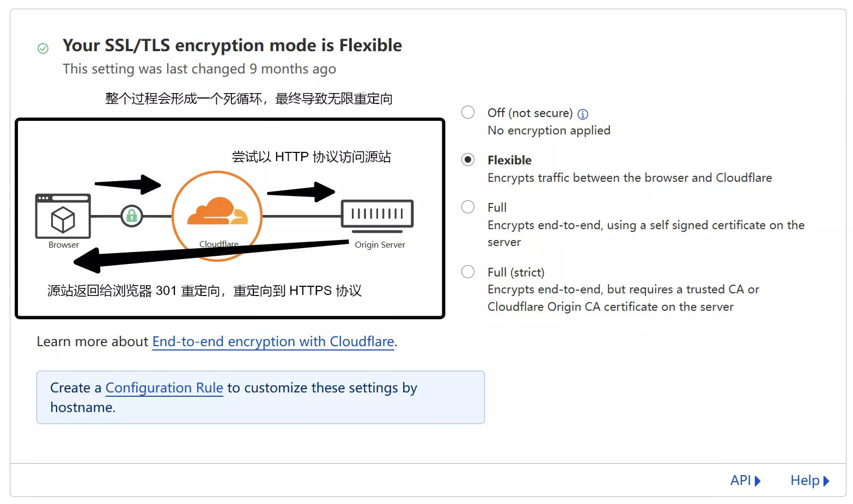This screenshot has width=853, height=504.
Task: Click the Help link text
Action: coord(805,480)
